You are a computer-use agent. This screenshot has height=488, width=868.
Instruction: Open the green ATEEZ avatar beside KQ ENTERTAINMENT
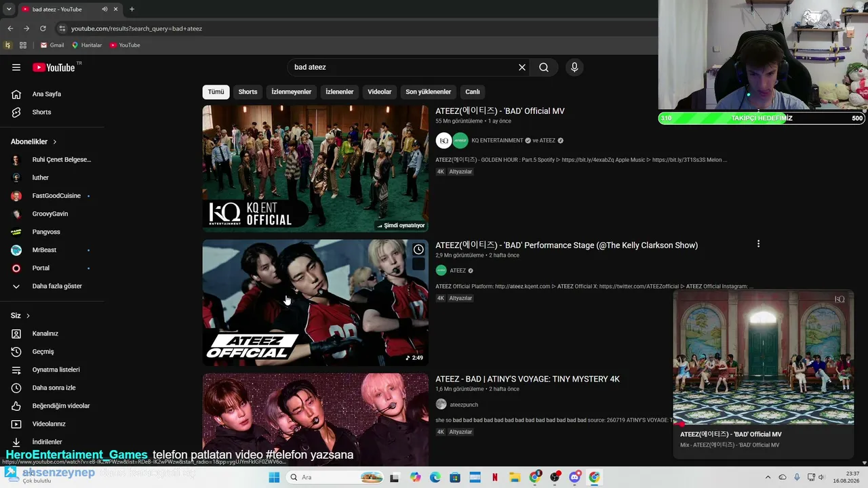tap(460, 140)
